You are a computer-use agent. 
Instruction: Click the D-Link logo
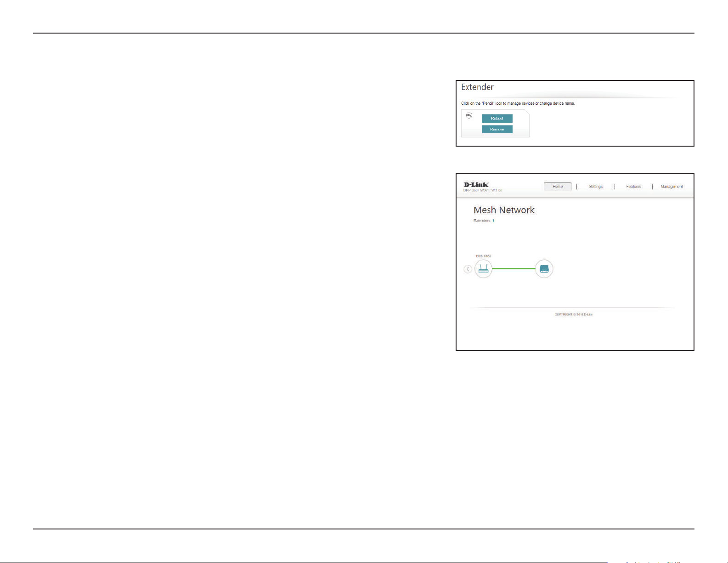coord(476,185)
